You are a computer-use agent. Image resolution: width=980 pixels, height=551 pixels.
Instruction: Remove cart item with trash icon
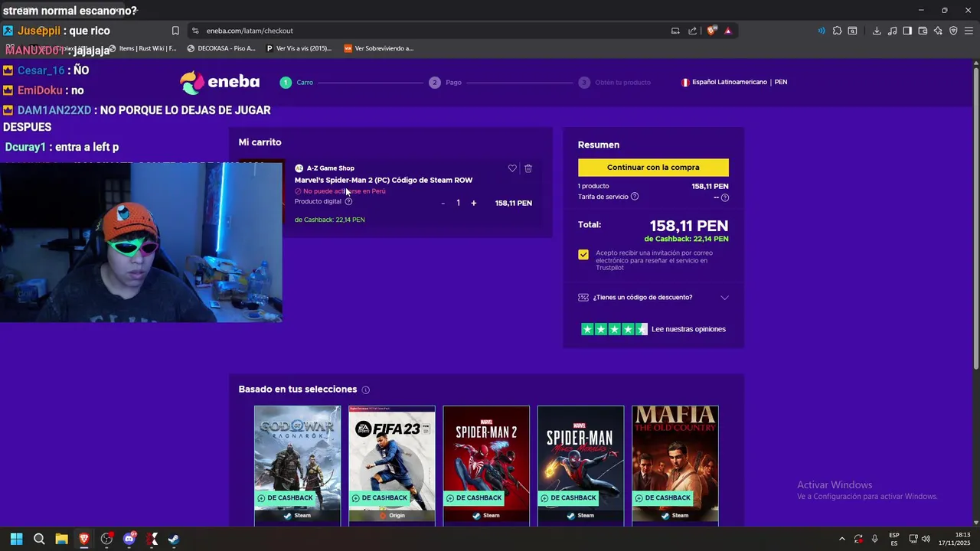tap(528, 168)
